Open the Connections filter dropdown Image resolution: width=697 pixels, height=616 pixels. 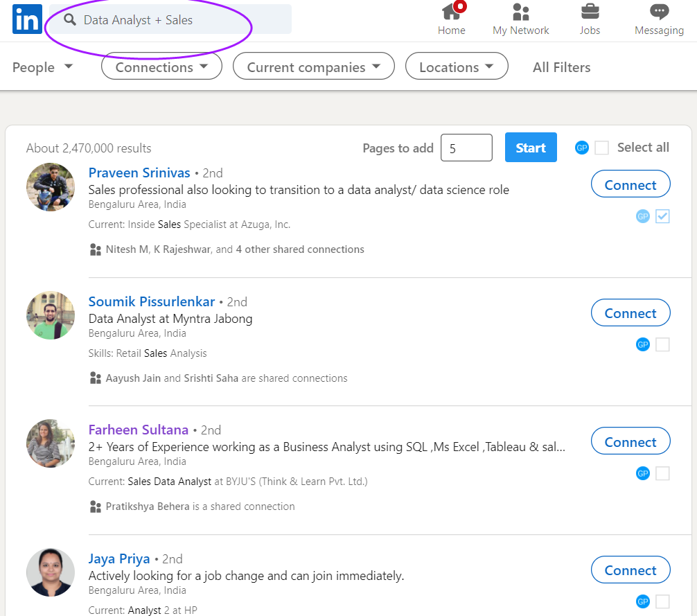(161, 67)
